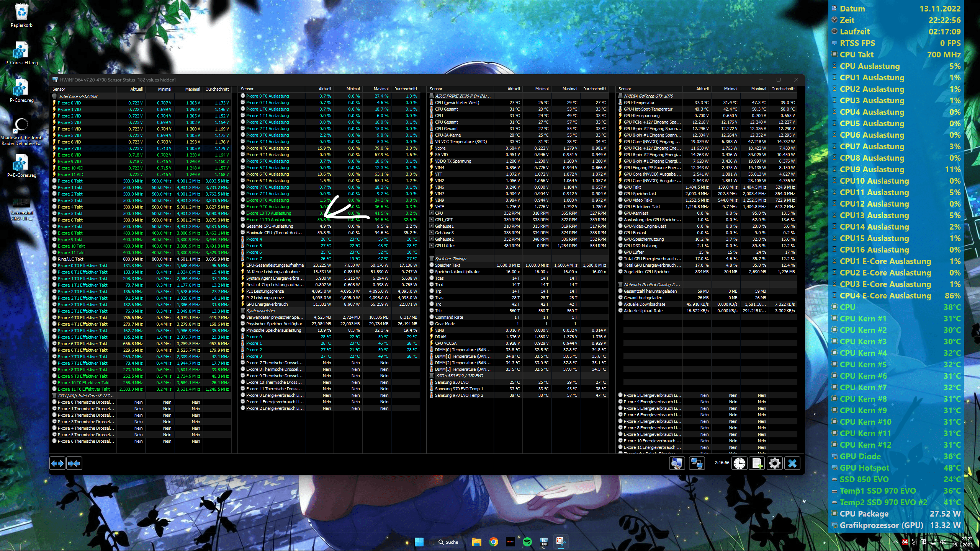Select the P-Cores.reg desktop file

tap(21, 90)
